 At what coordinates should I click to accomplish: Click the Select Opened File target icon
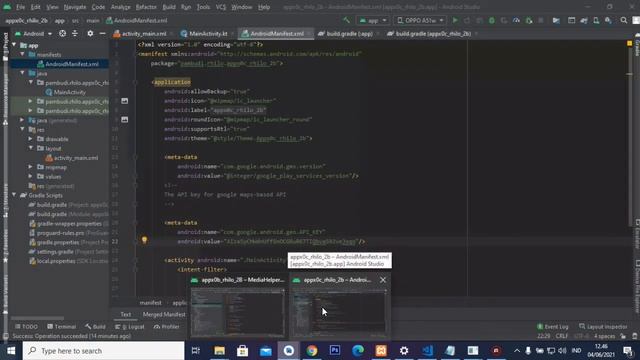pyautogui.click(x=62, y=34)
